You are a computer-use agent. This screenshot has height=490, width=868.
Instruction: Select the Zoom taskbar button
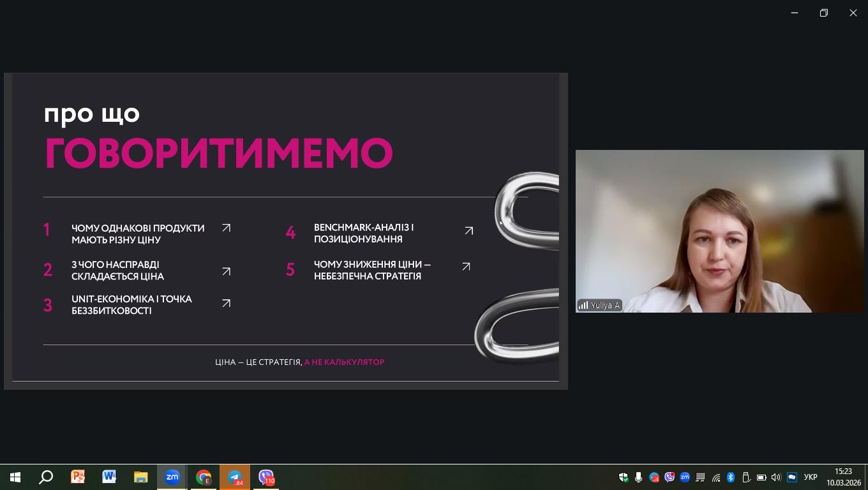point(172,477)
